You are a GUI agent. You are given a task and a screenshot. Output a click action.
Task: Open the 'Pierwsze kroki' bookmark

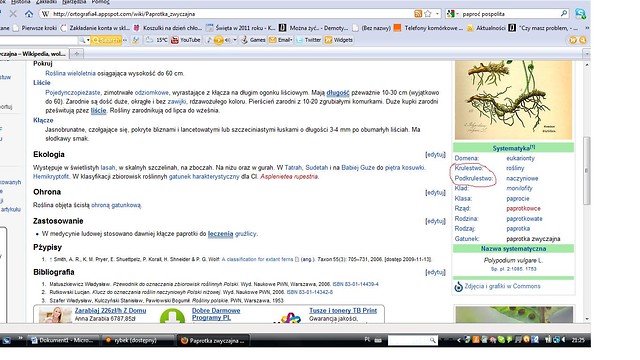pyautogui.click(x=35, y=28)
